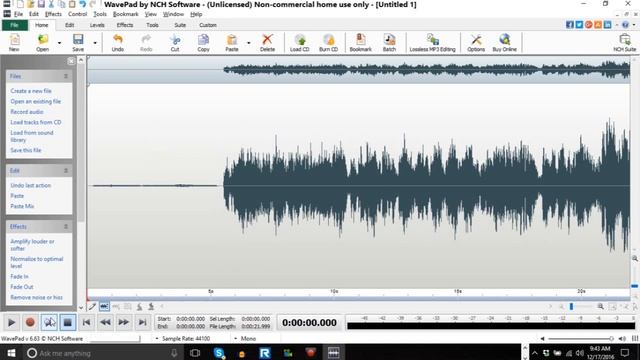Click the zoom-in magnifier beside the zoom slider
640x360 pixels.
coord(600,306)
